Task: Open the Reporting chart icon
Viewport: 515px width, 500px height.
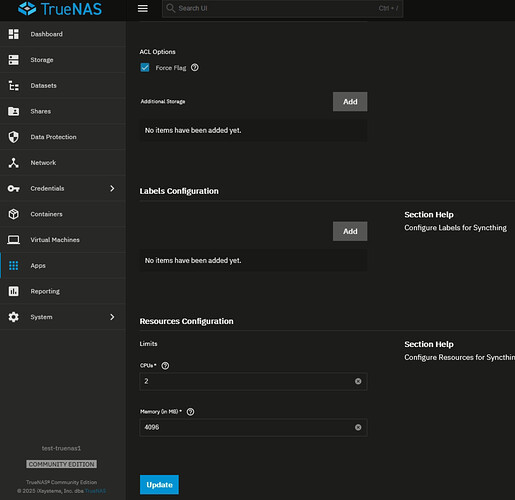Action: pyautogui.click(x=14, y=291)
